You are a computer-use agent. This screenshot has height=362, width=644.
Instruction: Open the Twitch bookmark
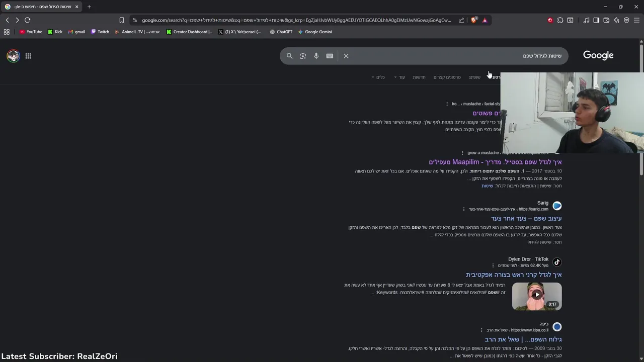click(100, 32)
